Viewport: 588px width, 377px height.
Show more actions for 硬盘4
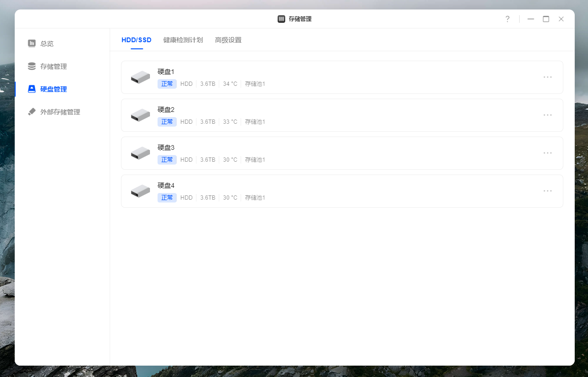[548, 191]
